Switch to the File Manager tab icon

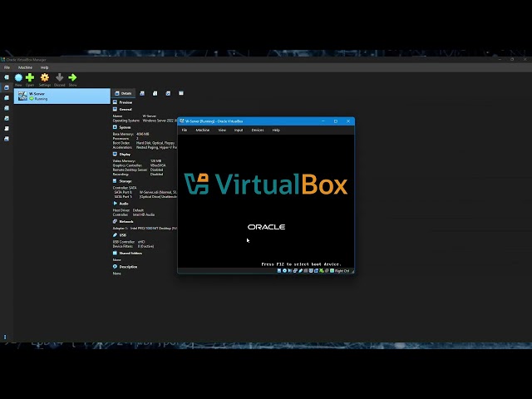[x=181, y=93]
